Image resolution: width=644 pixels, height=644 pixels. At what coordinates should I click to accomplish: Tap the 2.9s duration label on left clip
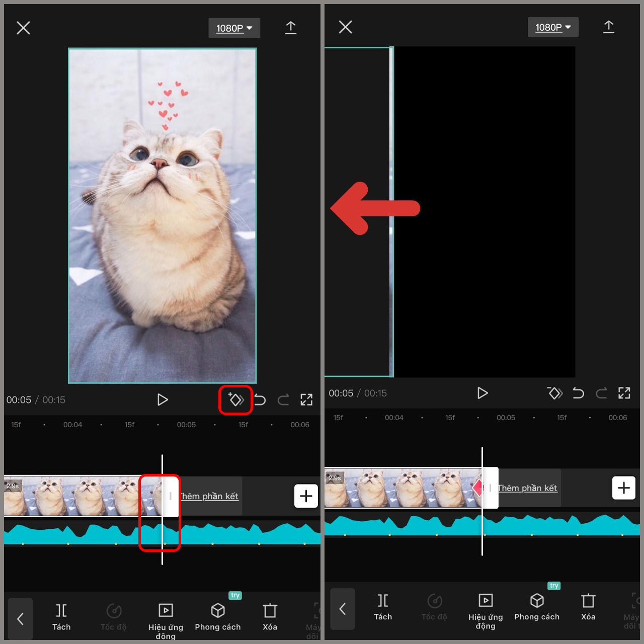[13, 486]
